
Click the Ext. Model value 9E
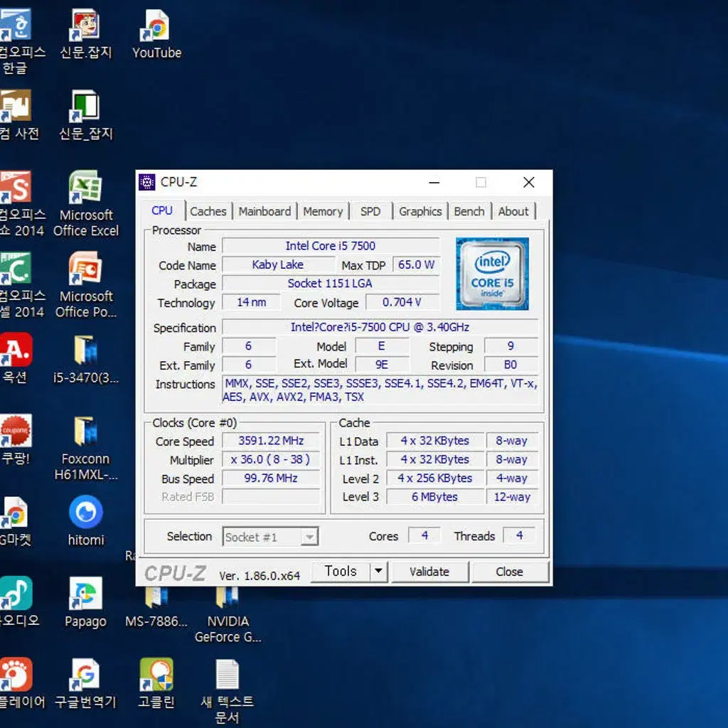click(382, 365)
